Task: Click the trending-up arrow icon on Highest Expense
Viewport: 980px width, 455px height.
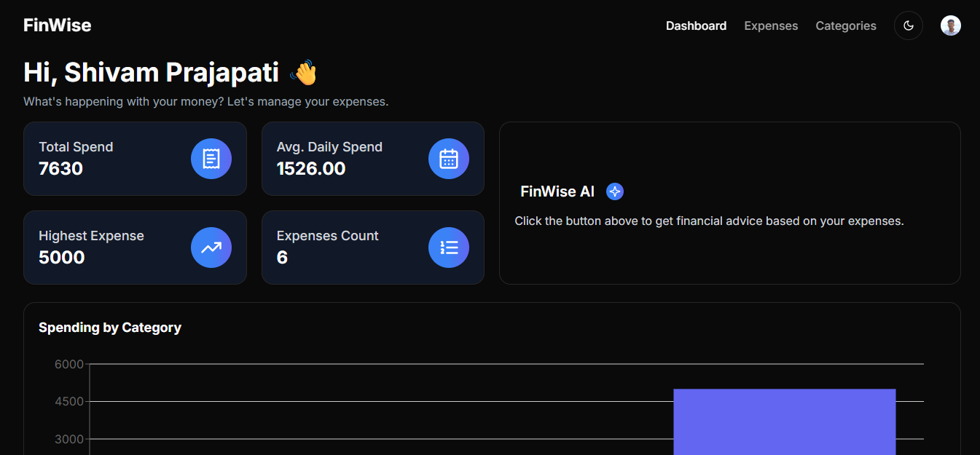Action: 211,248
